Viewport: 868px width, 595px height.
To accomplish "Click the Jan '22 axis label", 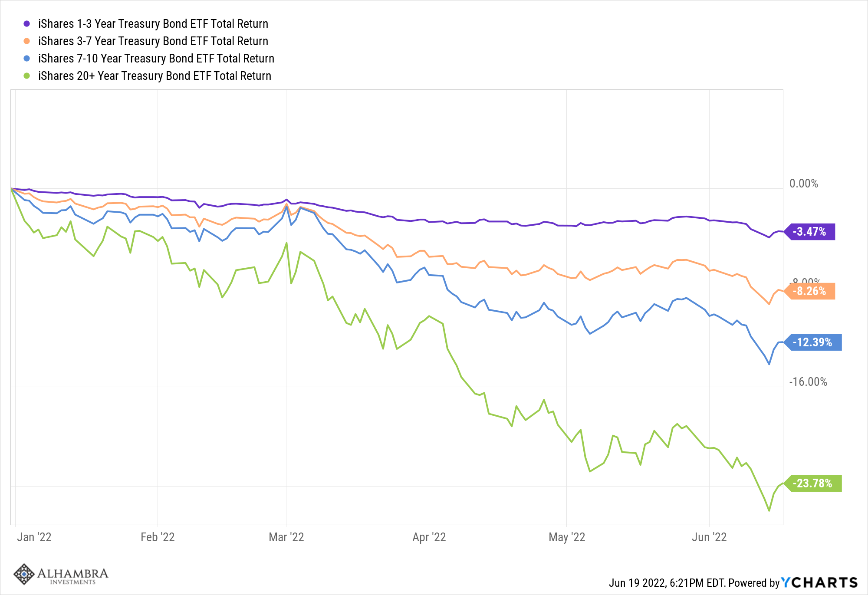I will click(x=34, y=537).
